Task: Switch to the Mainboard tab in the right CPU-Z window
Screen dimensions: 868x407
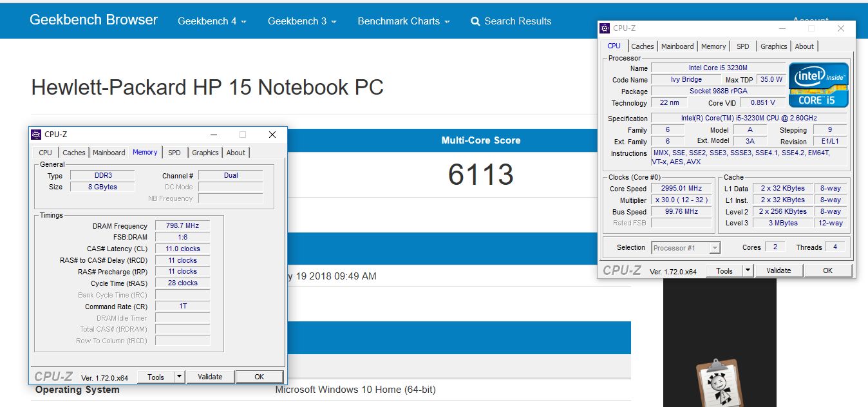Action: pos(677,46)
